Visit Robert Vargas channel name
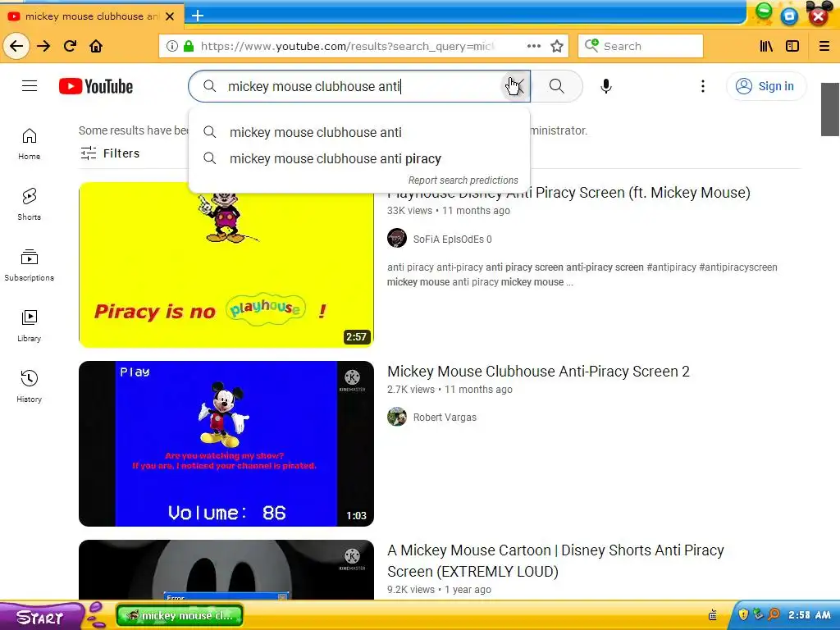This screenshot has height=630, width=840. (445, 417)
